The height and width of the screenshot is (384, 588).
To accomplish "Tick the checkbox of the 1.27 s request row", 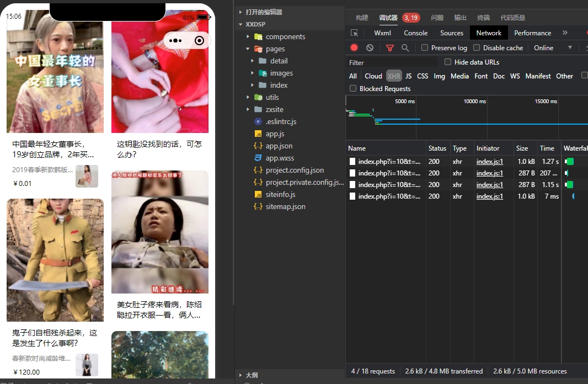I will (x=352, y=162).
